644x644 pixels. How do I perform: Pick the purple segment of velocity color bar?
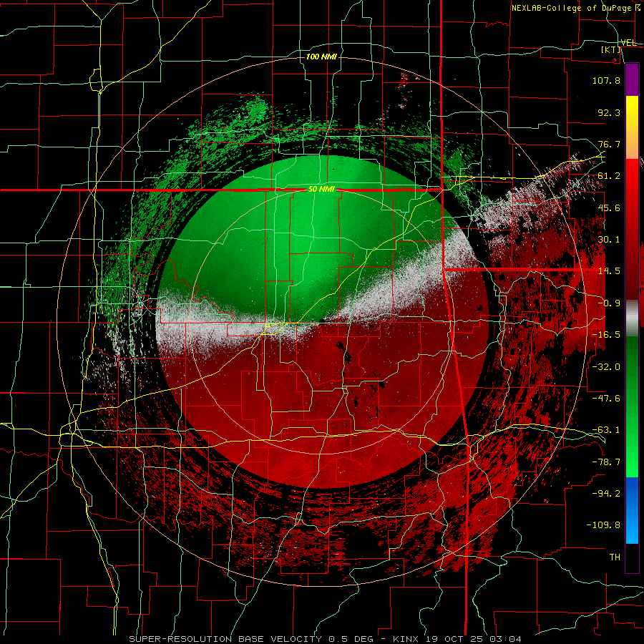632,79
